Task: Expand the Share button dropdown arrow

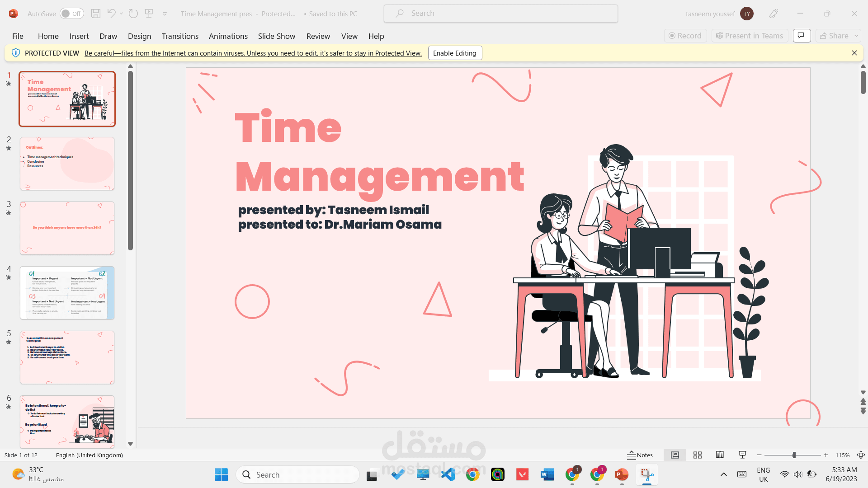Action: pyautogui.click(x=856, y=36)
